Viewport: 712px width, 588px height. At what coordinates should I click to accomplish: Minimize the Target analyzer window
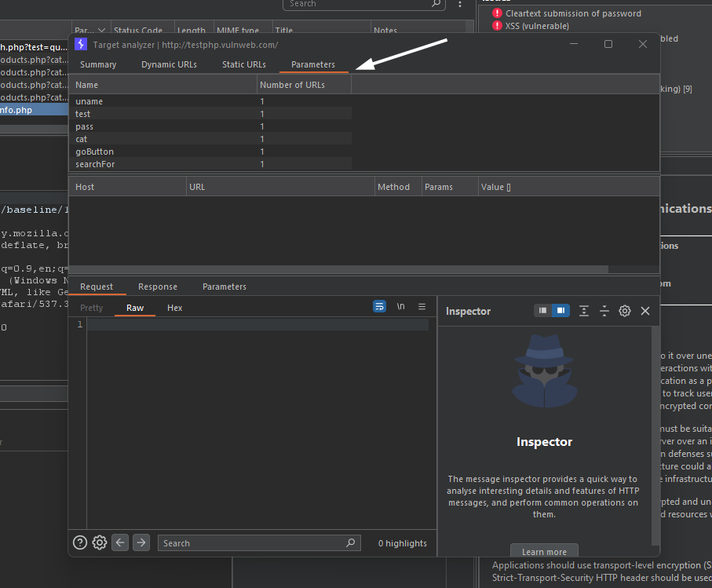(x=574, y=44)
